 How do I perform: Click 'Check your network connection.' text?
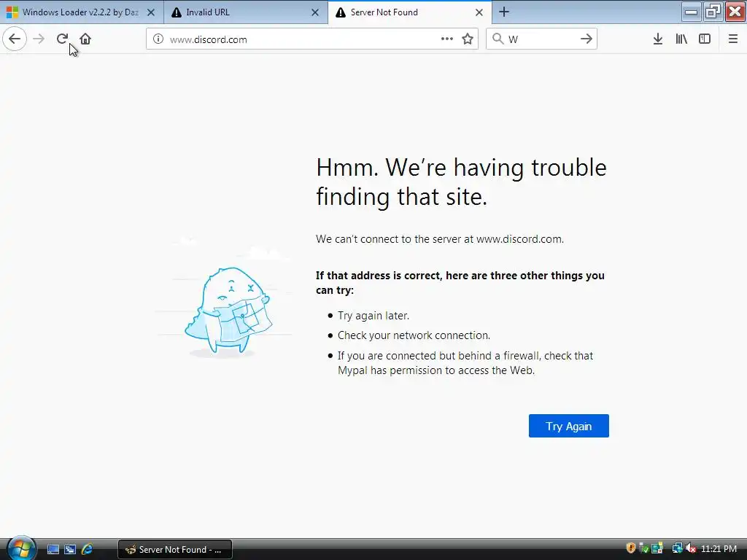click(414, 335)
